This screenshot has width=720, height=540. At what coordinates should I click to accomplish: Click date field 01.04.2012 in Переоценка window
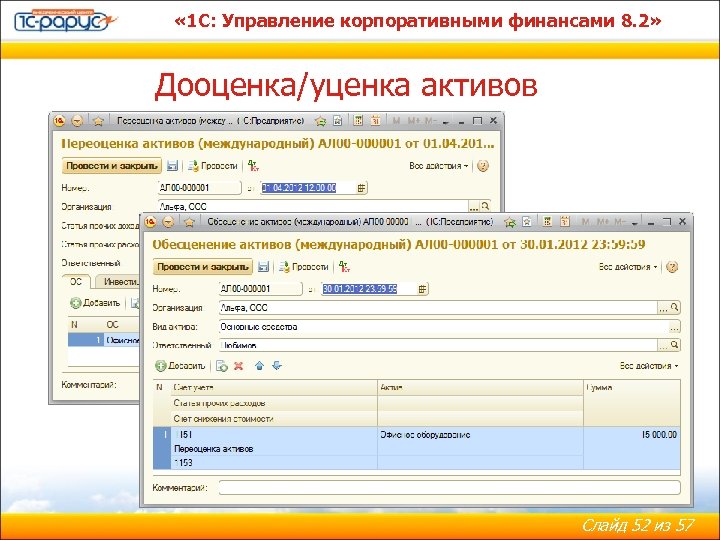tap(308, 188)
